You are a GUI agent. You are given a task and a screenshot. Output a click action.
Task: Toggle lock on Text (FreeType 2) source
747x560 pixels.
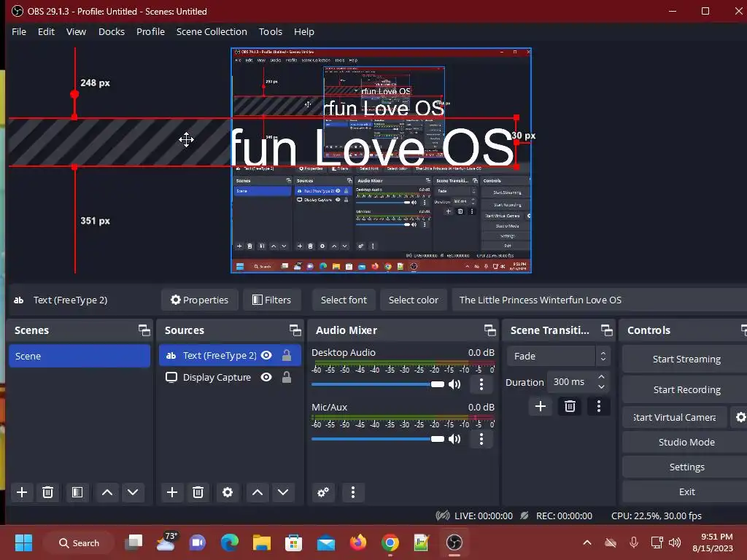click(286, 355)
